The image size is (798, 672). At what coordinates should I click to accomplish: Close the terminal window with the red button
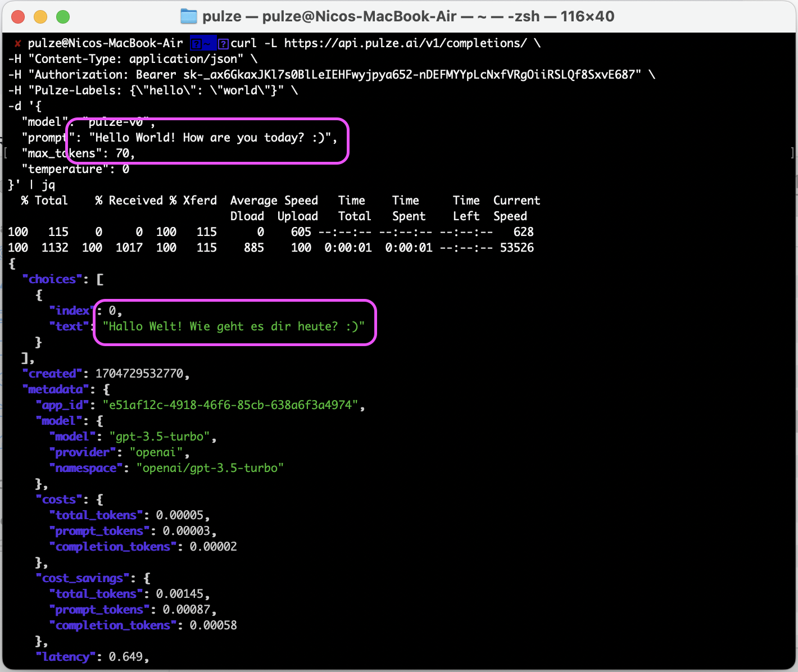pyautogui.click(x=18, y=17)
